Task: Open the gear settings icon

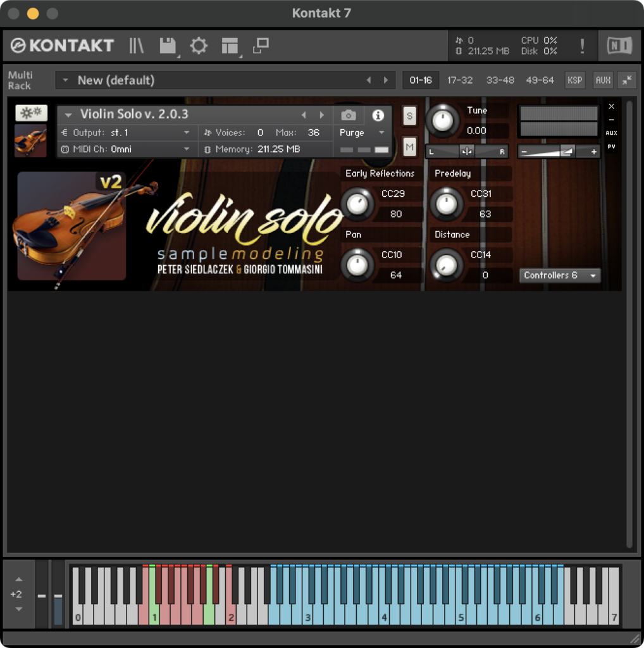Action: click(x=199, y=46)
